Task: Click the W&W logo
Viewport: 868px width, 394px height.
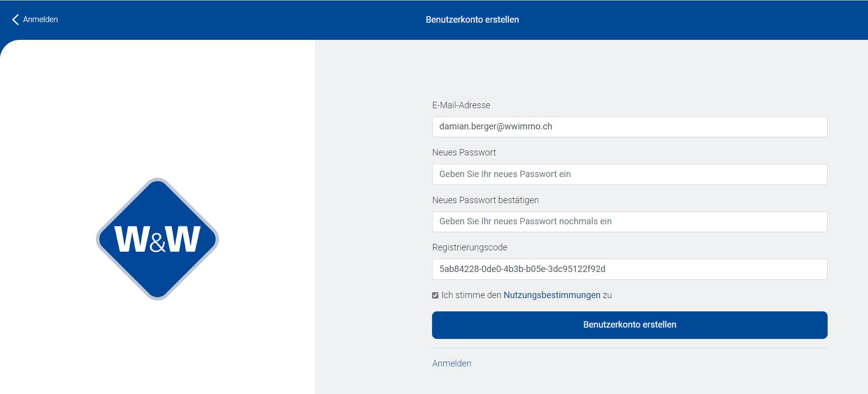Action: 157,239
